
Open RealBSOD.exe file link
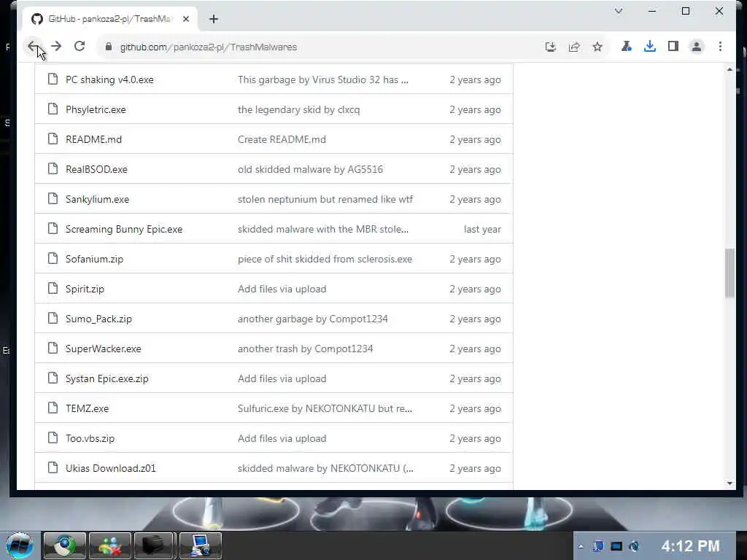pyautogui.click(x=97, y=169)
